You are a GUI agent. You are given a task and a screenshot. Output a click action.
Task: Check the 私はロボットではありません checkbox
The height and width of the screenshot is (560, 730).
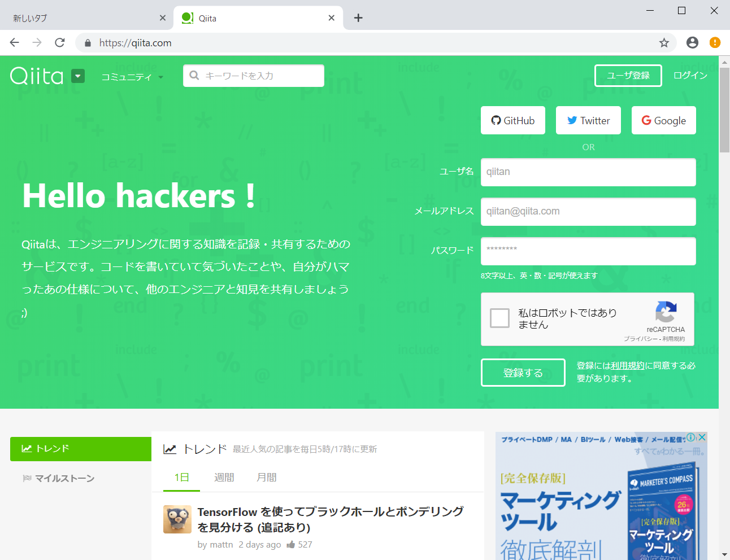coord(499,318)
